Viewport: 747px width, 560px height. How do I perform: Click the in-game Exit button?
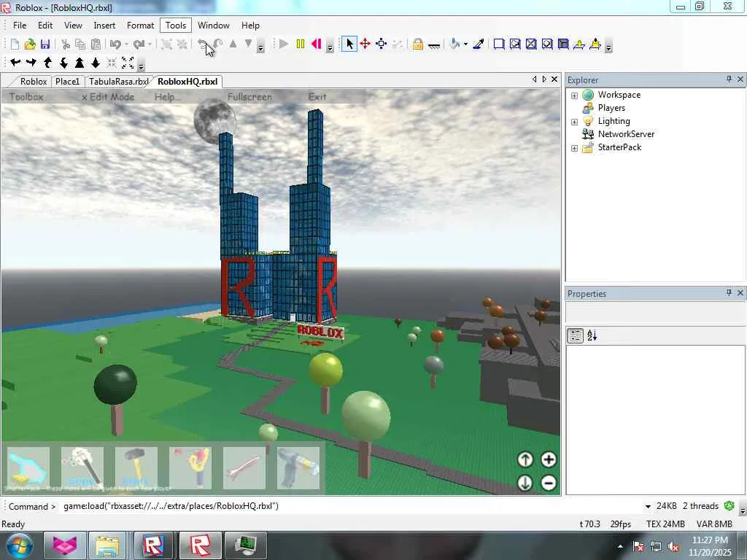317,97
